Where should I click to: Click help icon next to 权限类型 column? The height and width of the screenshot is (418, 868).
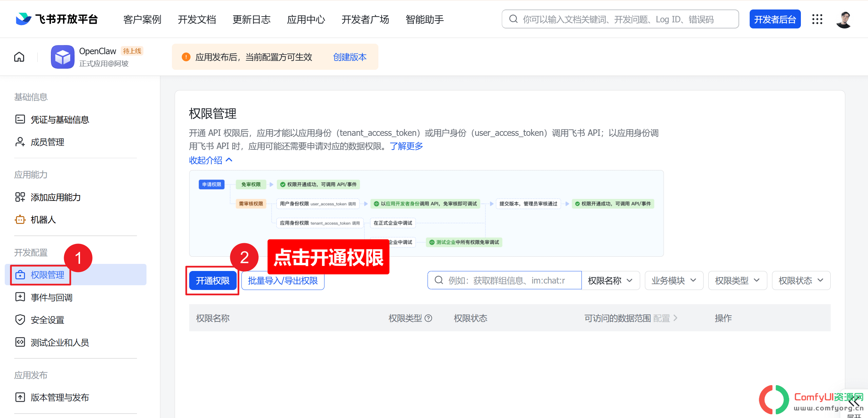coord(428,318)
